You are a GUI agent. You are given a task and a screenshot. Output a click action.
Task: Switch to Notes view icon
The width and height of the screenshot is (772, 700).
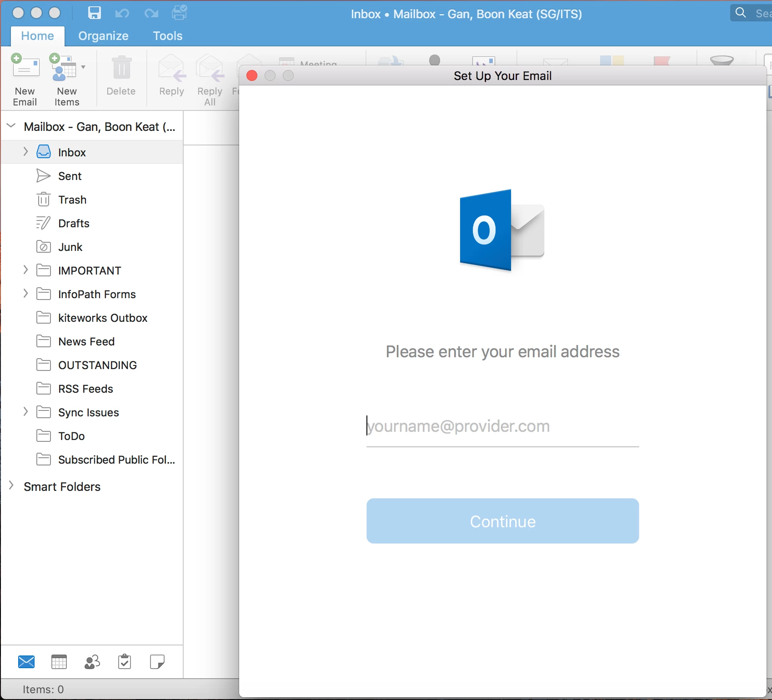(157, 662)
